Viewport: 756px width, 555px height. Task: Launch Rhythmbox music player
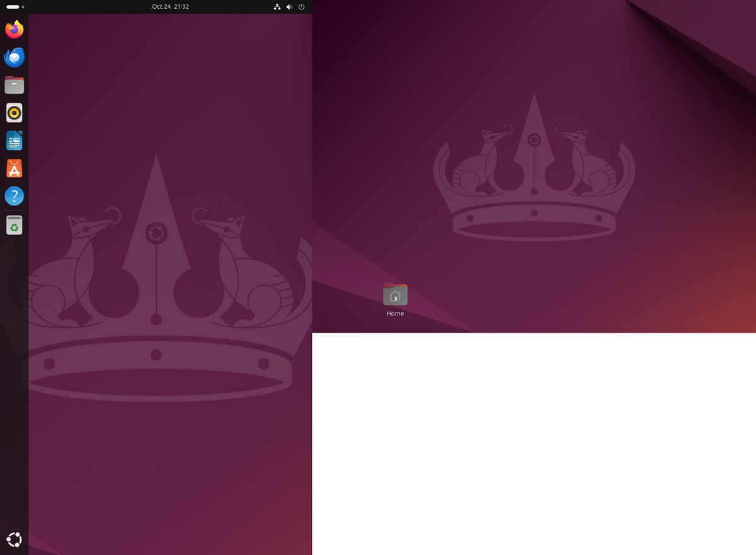[14, 113]
